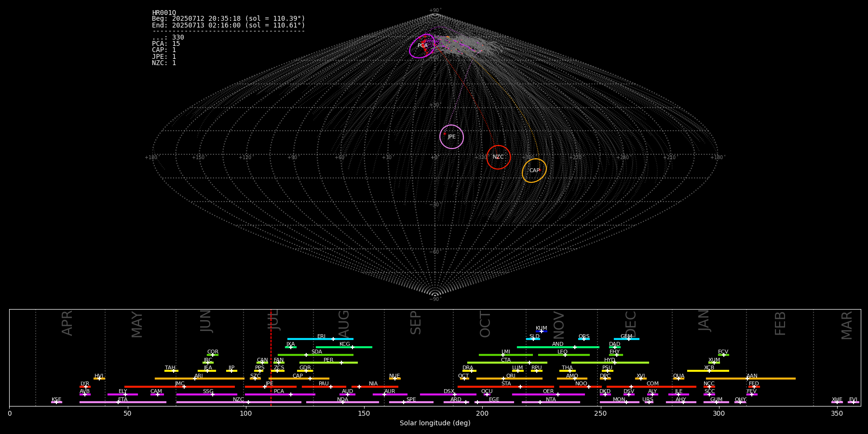Click the CTA shower bar in timeline
Screen dimensions: 868x434
[x=507, y=363]
